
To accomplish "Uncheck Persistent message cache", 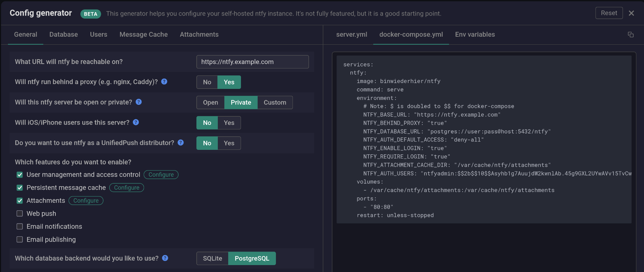I will pyautogui.click(x=20, y=188).
